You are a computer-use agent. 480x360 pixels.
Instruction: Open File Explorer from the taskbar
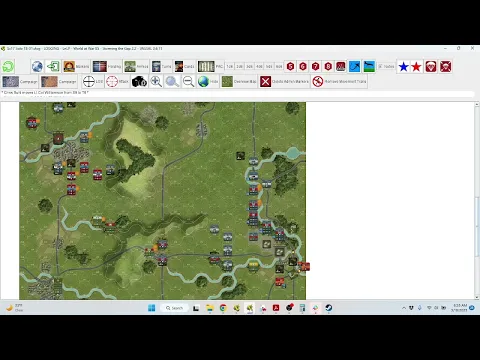[x=210, y=308]
